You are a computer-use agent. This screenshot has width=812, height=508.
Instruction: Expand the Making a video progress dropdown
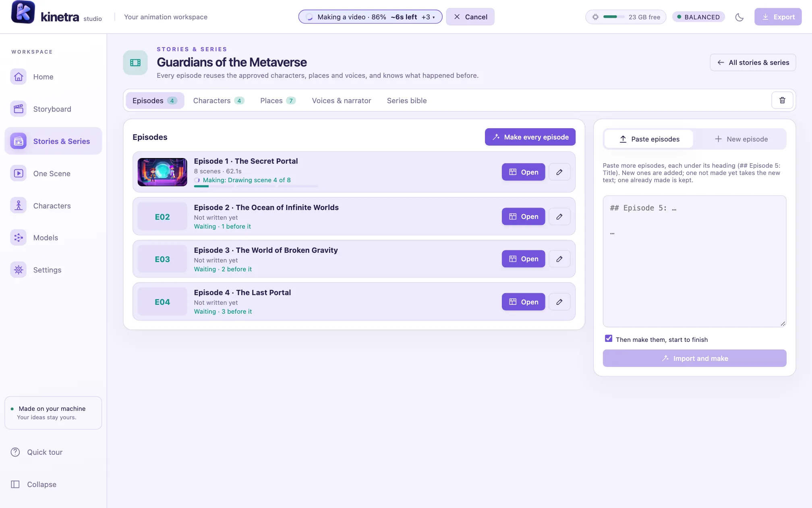coord(370,17)
